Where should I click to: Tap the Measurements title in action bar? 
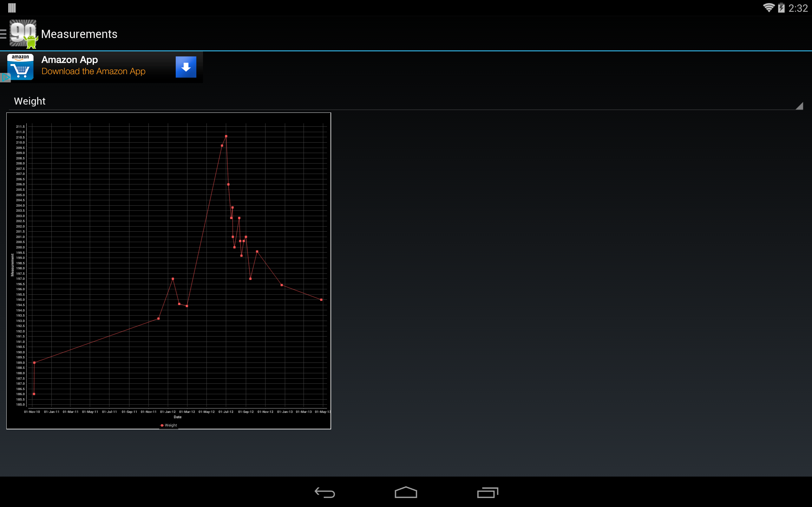coord(79,34)
